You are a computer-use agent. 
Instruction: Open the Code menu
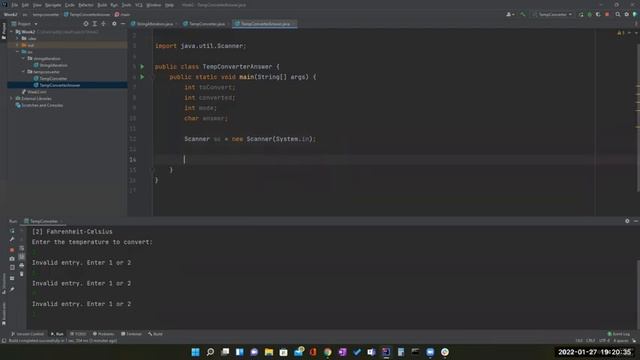[70, 5]
